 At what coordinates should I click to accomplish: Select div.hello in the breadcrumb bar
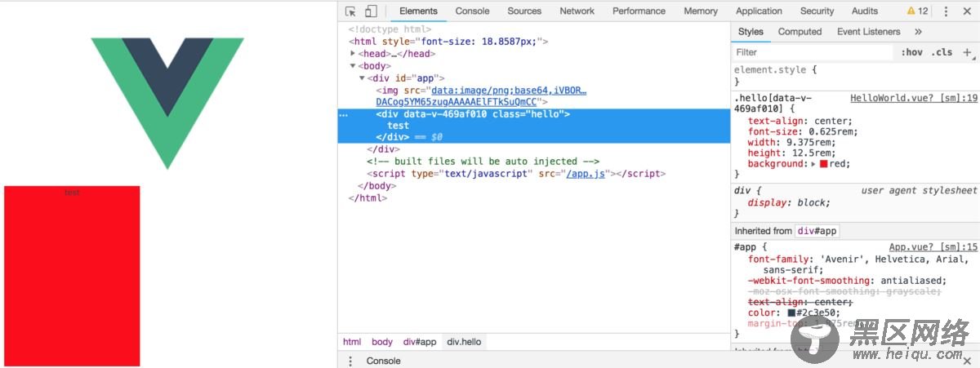point(464,342)
